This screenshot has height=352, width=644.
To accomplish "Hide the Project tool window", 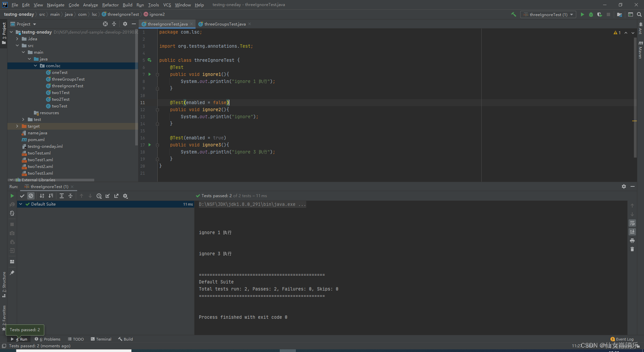I will (x=134, y=24).
